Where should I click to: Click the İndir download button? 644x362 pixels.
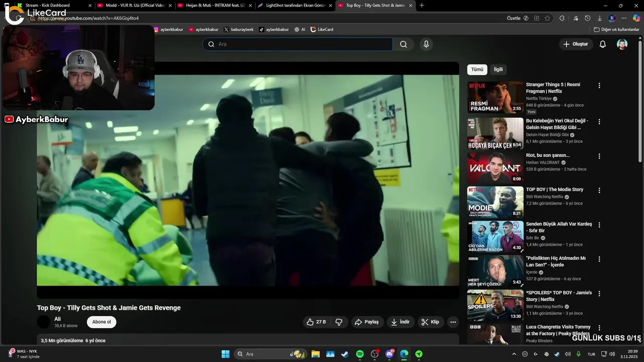pyautogui.click(x=400, y=322)
